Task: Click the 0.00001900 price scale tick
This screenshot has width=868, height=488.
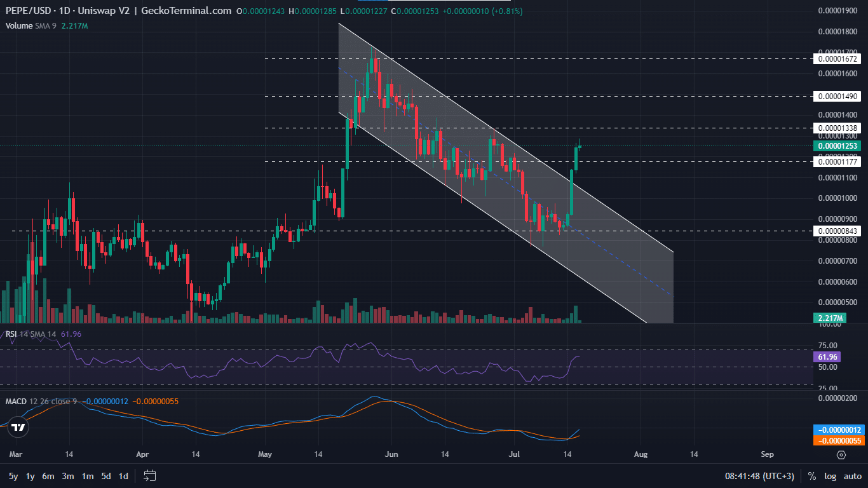Action: click(837, 11)
